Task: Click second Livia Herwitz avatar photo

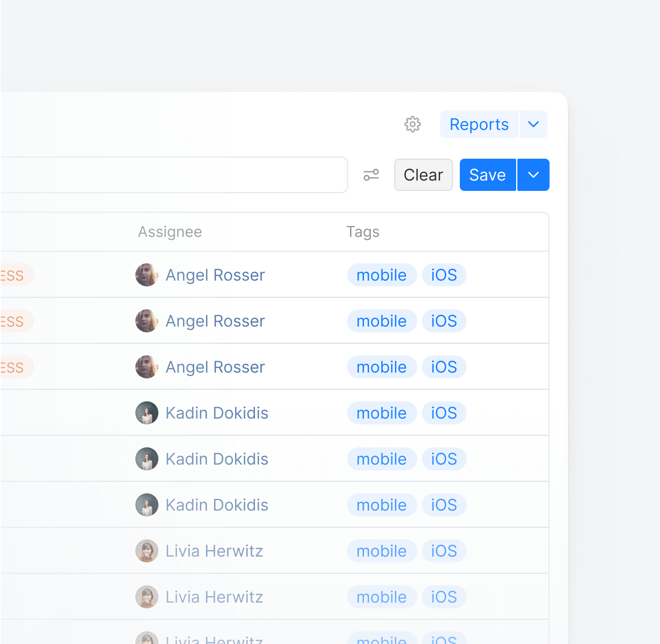Action: click(x=147, y=597)
